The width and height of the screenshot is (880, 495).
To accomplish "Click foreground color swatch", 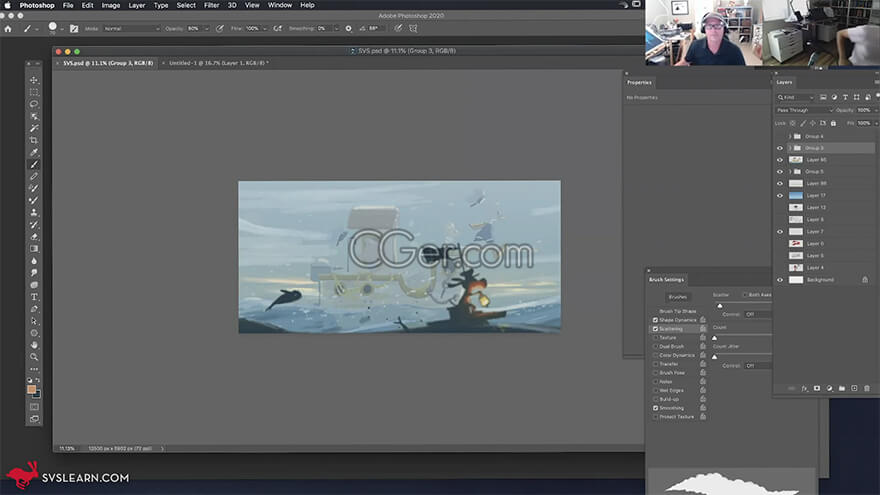I will pyautogui.click(x=31, y=389).
